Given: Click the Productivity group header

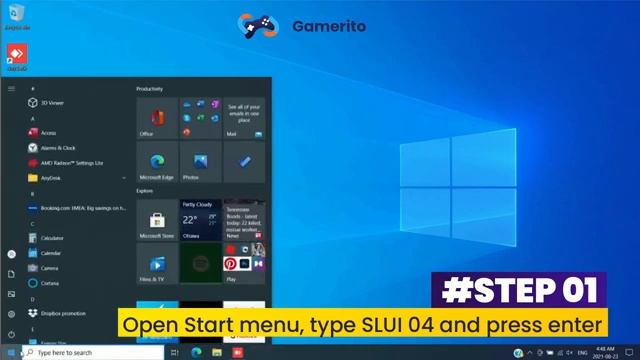Looking at the screenshot, I should pyautogui.click(x=149, y=89).
